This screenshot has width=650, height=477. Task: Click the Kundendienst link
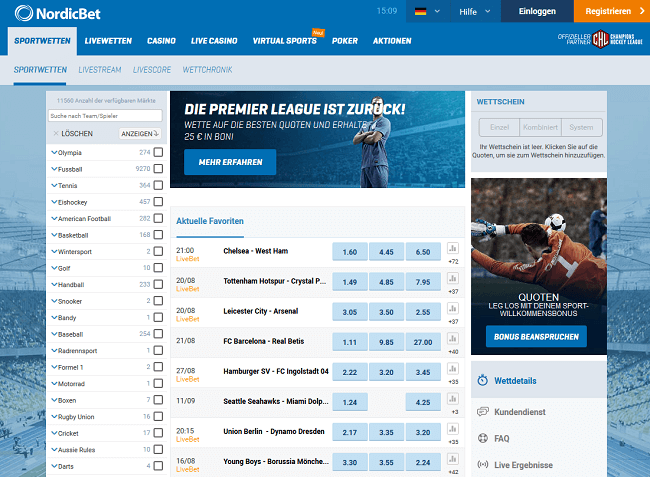[x=519, y=412]
